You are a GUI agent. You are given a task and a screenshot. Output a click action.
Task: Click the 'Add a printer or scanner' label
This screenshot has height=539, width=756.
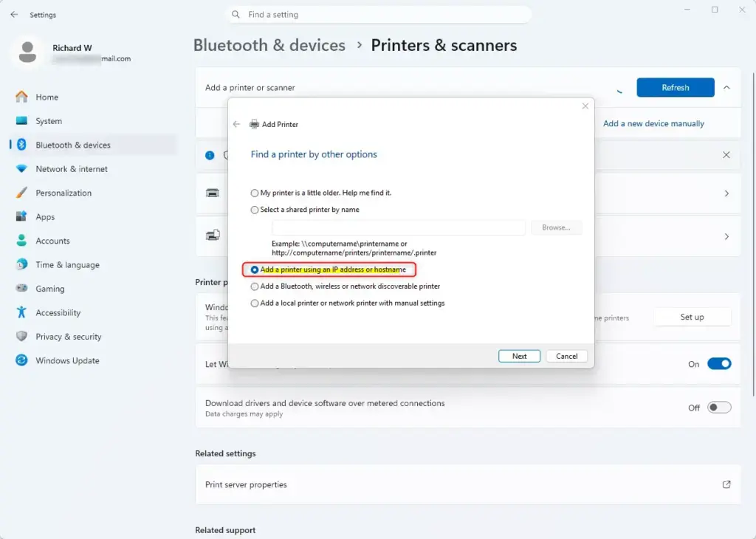(250, 88)
